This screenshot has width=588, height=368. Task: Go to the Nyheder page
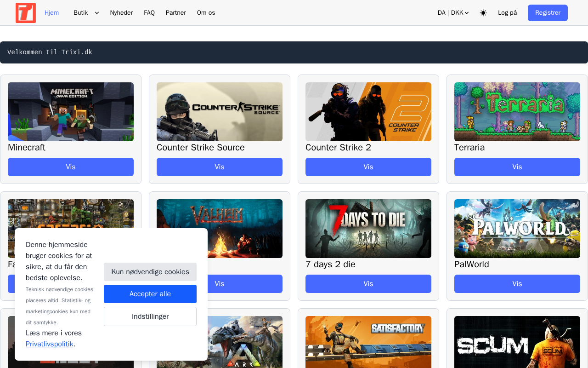121,13
